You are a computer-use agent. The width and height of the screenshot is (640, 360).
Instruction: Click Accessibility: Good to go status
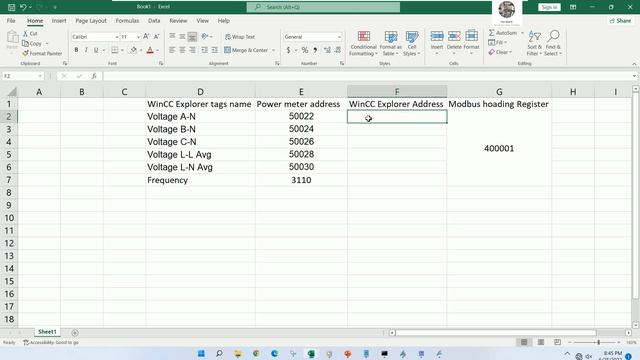pyautogui.click(x=51, y=342)
